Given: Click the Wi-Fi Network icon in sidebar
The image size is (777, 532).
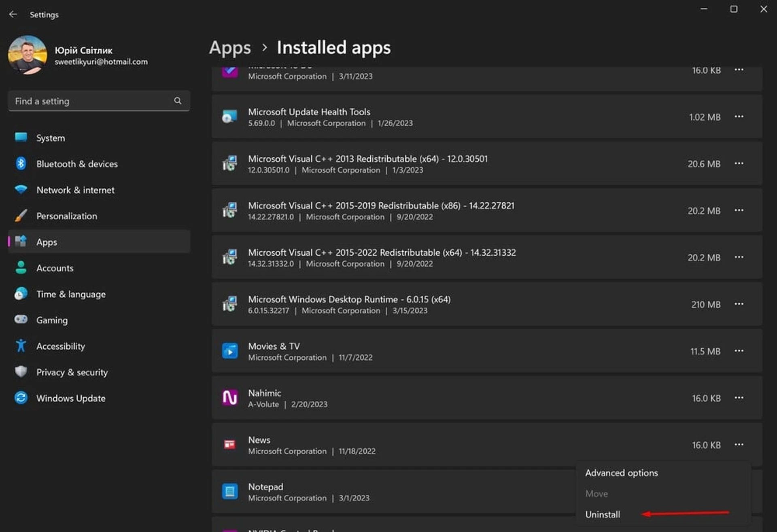Looking at the screenshot, I should pyautogui.click(x=21, y=189).
